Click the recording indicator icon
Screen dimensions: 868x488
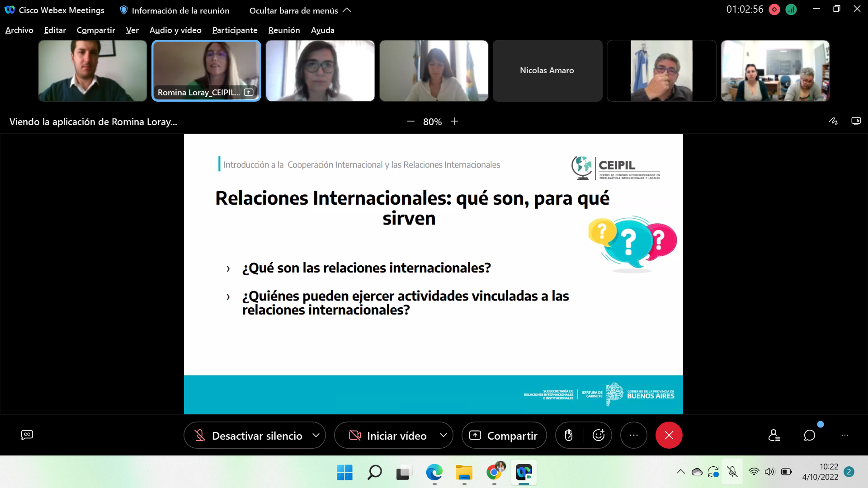[774, 9]
